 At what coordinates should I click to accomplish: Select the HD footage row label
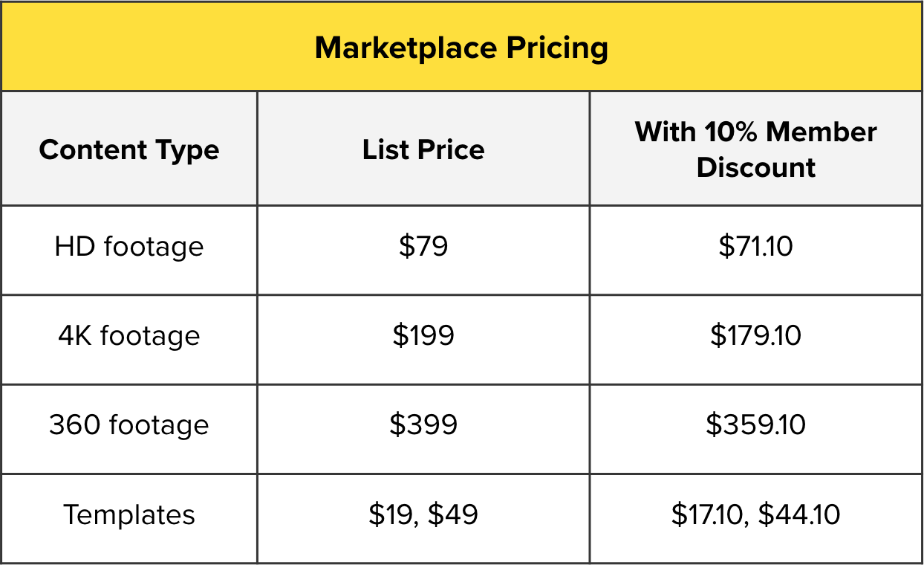coord(129,246)
